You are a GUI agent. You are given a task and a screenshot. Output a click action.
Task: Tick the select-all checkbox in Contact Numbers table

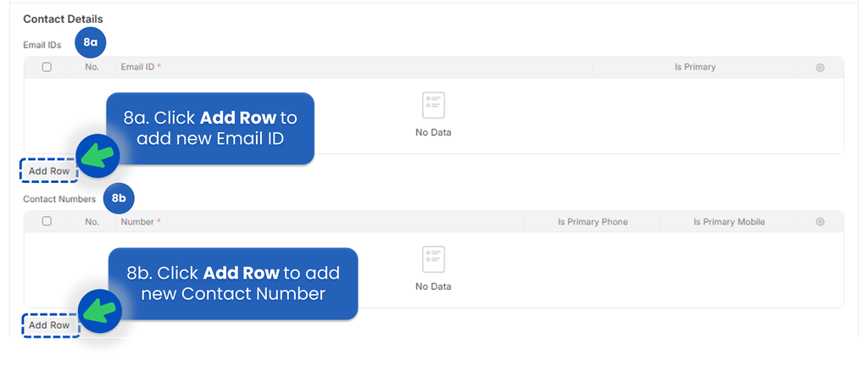[x=47, y=221]
